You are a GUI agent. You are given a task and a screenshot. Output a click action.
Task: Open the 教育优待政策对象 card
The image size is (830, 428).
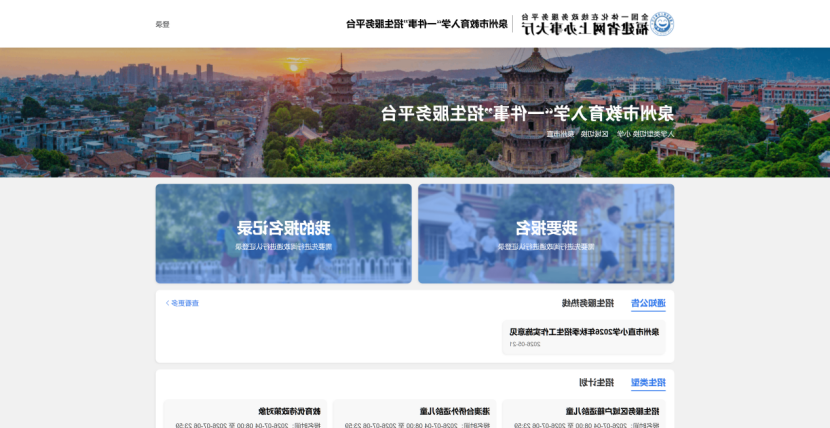245,414
